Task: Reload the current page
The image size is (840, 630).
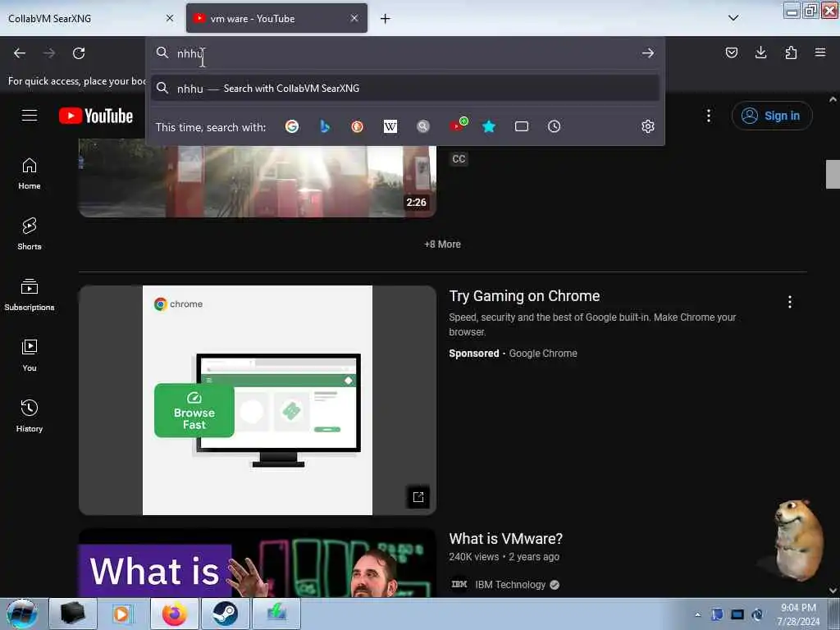Action: tap(79, 53)
